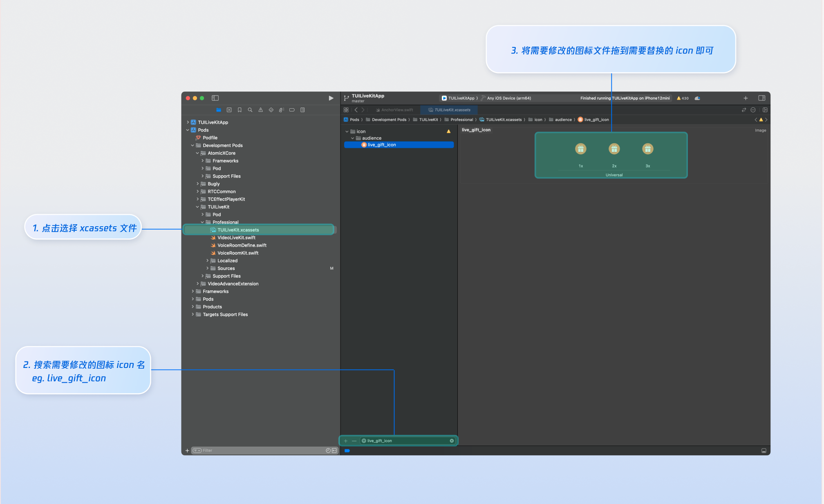The width and height of the screenshot is (824, 504).
Task: Open the Breakpoint navigator icon
Action: pyautogui.click(x=292, y=110)
